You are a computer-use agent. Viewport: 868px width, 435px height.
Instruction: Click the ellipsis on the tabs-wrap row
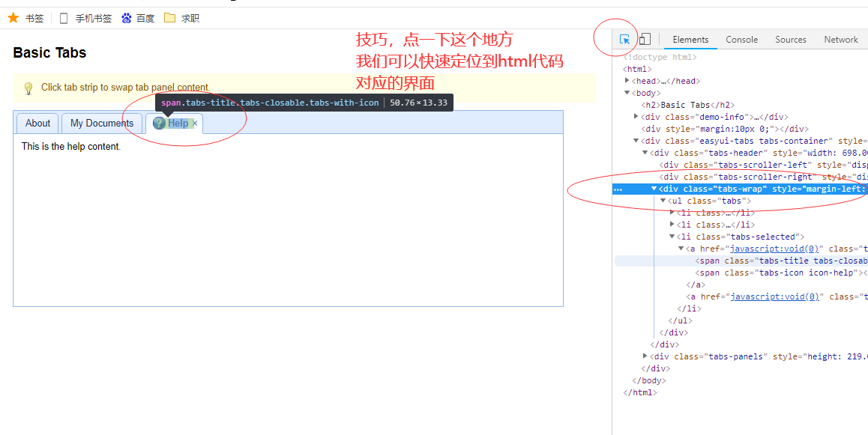click(618, 189)
